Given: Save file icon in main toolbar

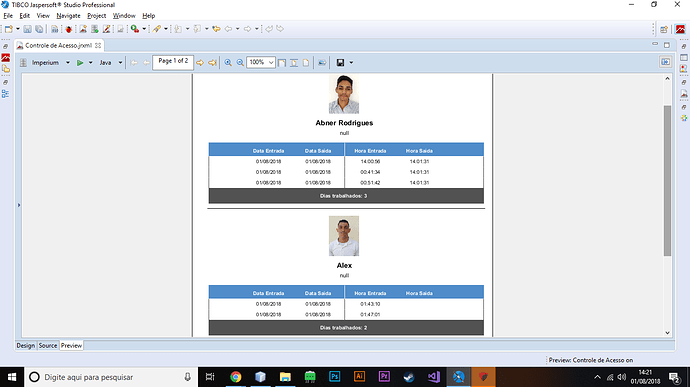Looking at the screenshot, I should click(x=27, y=29).
